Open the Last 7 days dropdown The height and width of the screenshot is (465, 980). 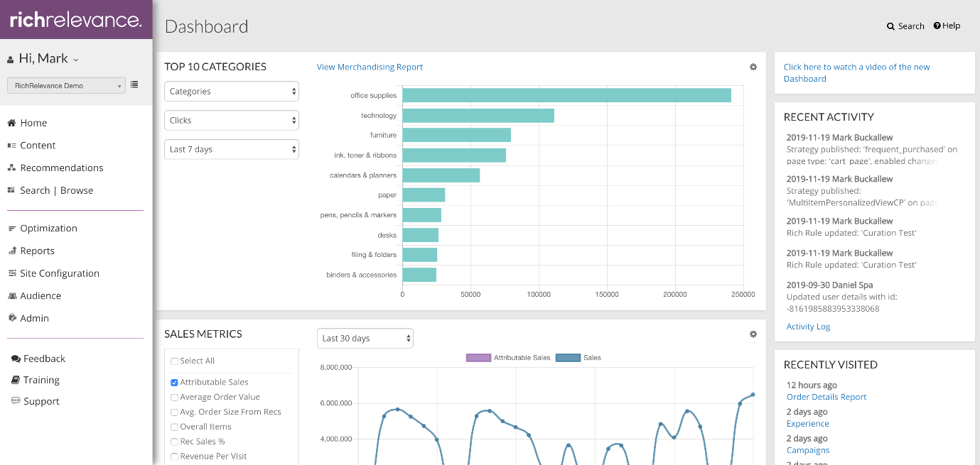[232, 150]
